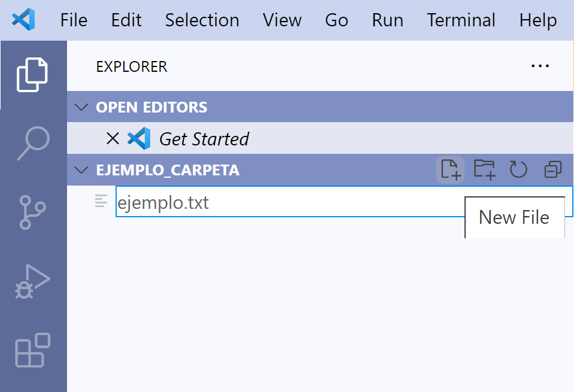Open the Run and Debug view
Viewport: 574px width, 392px height.
(32, 281)
